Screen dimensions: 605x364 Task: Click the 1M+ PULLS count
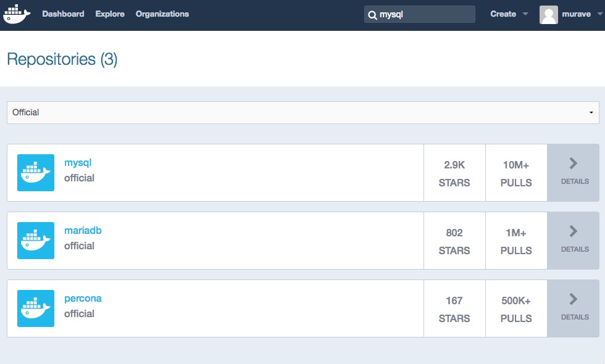pos(516,241)
